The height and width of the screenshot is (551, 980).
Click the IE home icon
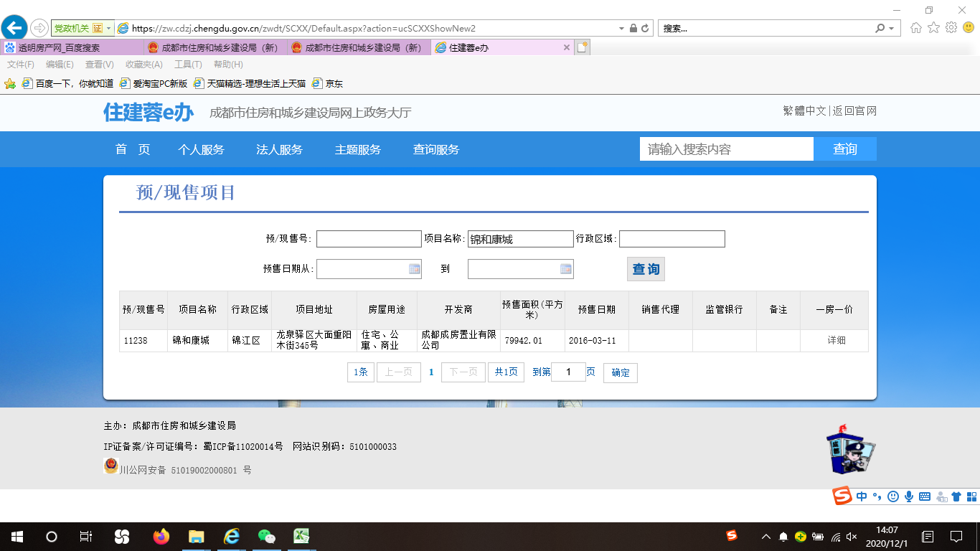click(x=916, y=28)
